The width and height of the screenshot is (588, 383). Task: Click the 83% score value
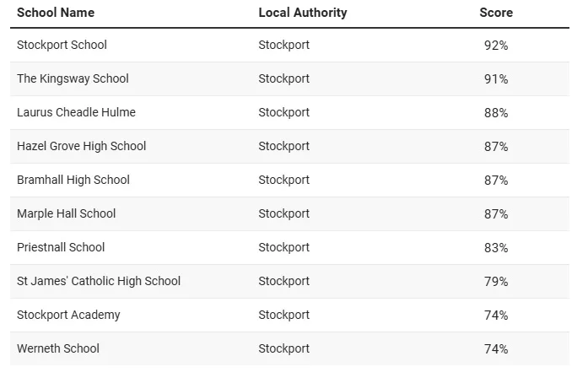pos(496,248)
